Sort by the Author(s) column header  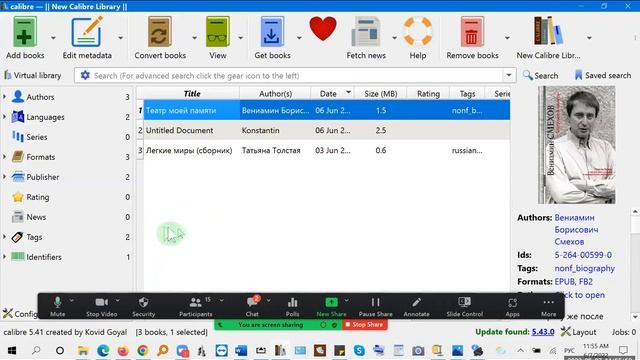(275, 94)
